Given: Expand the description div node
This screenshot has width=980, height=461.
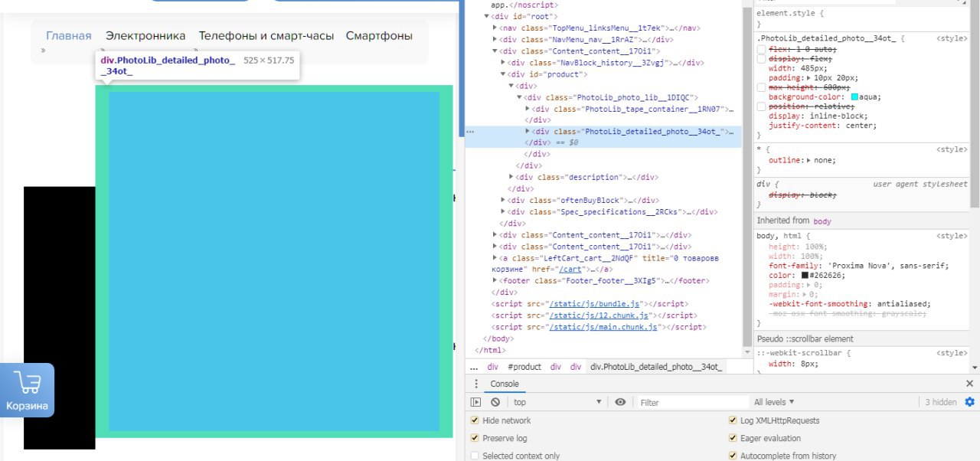Looking at the screenshot, I should tap(511, 177).
